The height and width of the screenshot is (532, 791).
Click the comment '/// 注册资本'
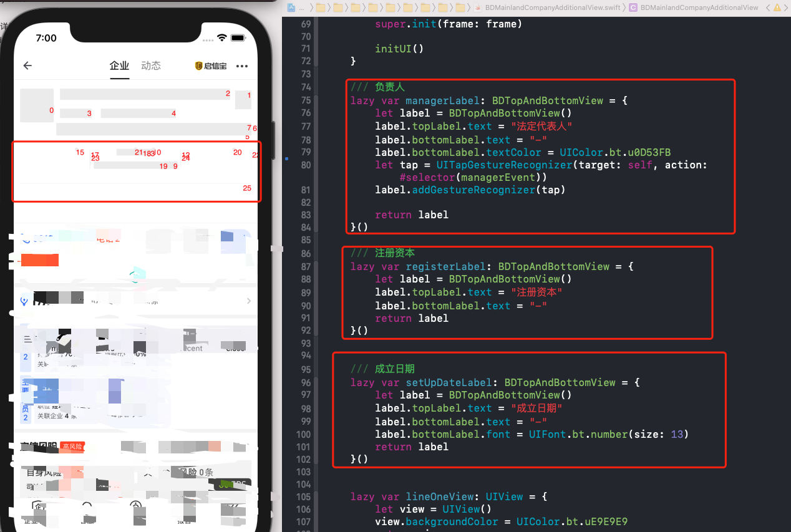coord(382,253)
